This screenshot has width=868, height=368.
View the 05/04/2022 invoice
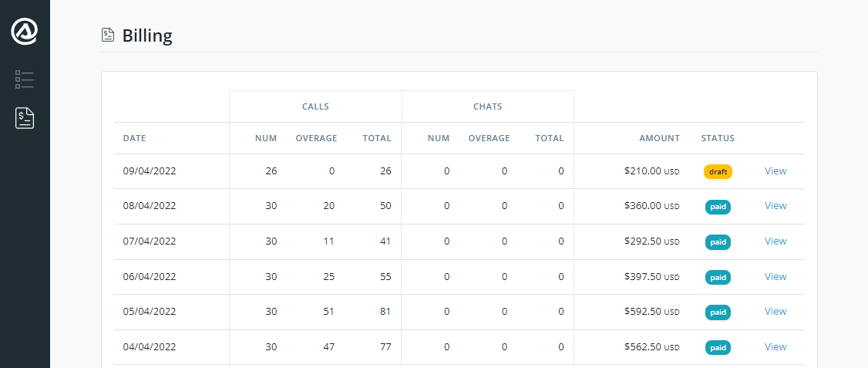coord(775,312)
